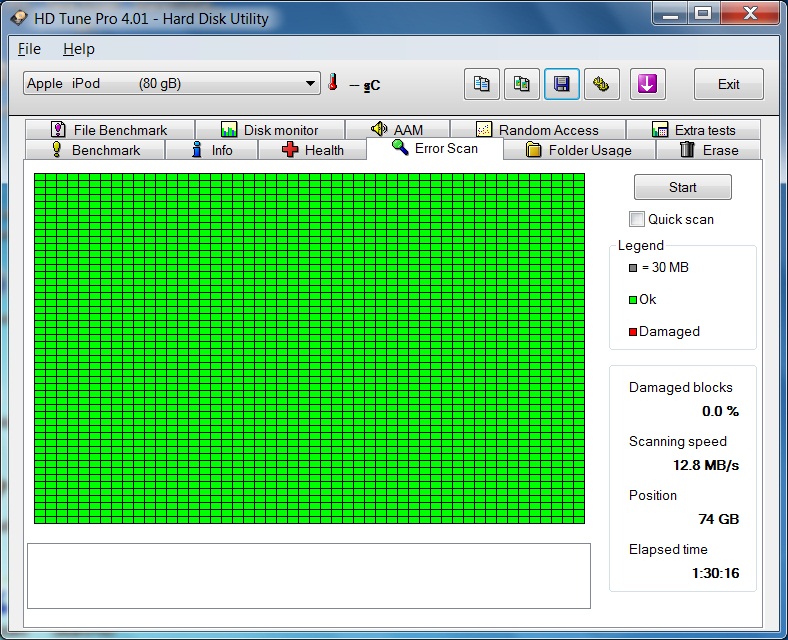The width and height of the screenshot is (788, 640).
Task: Click the green Ok legend swatch
Action: [633, 300]
